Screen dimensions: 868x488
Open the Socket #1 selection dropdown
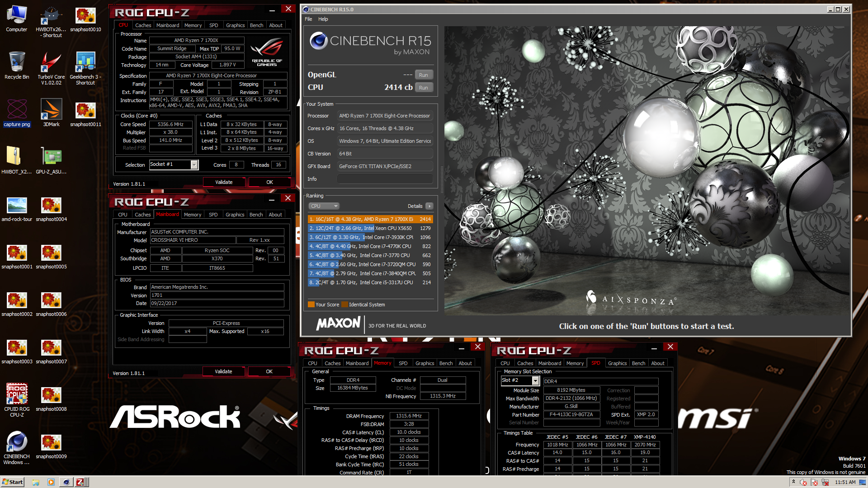tap(174, 164)
